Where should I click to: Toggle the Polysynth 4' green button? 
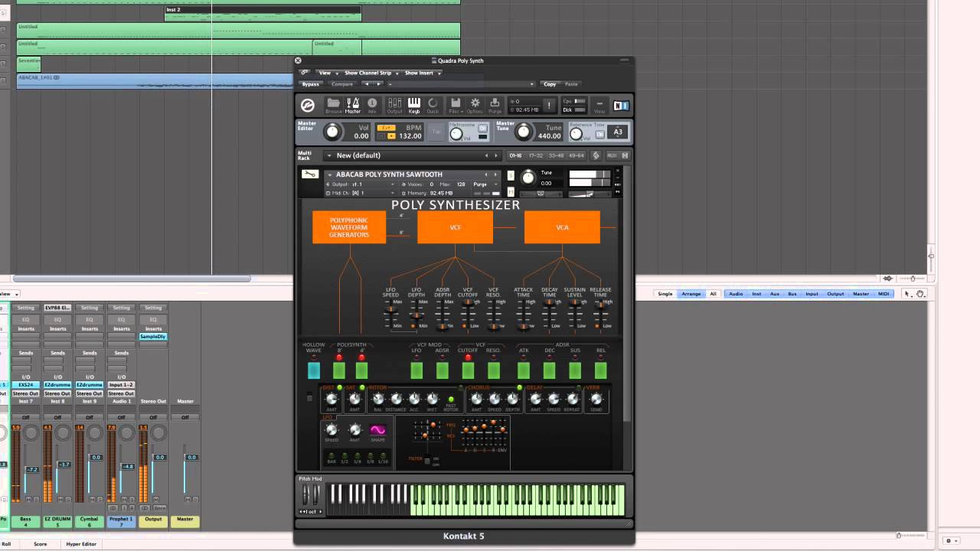point(361,370)
